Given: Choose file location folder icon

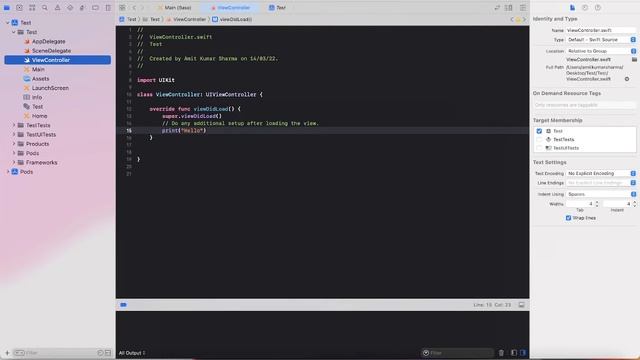Looking at the screenshot, I should [634, 60].
